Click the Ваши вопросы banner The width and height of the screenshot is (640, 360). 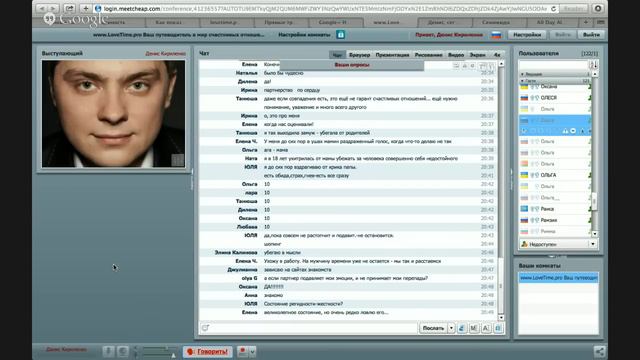click(352, 65)
